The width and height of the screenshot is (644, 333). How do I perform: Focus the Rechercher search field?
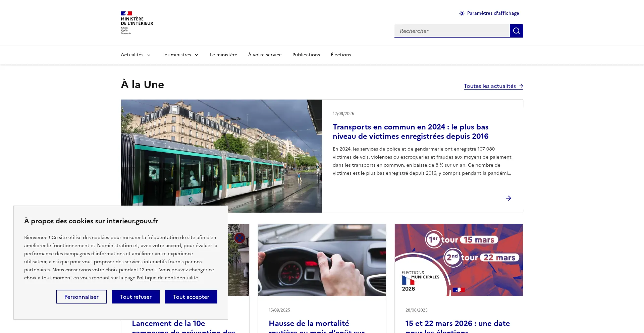[452, 31]
